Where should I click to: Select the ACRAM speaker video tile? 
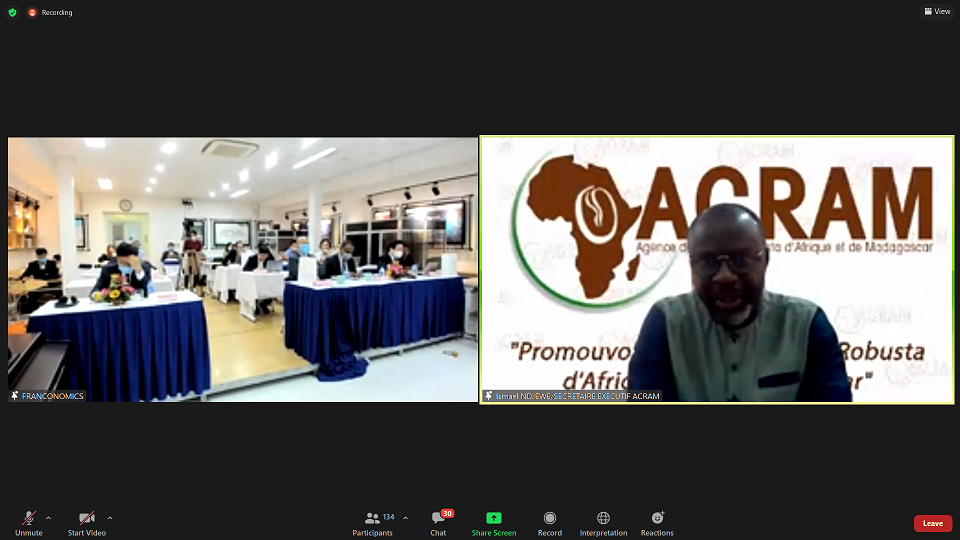tap(718, 269)
